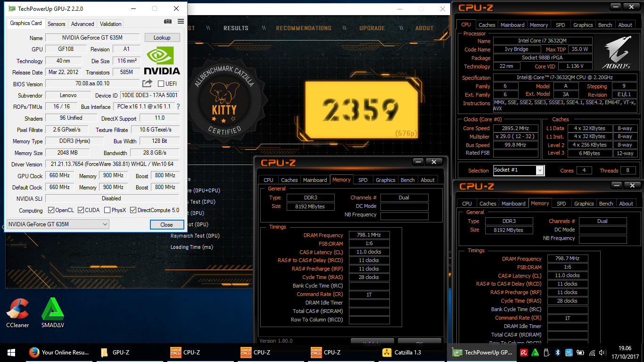Click the BIOS Version field 70.08.aa.00.10
Viewport: 644px width, 362px height.
[92, 83]
